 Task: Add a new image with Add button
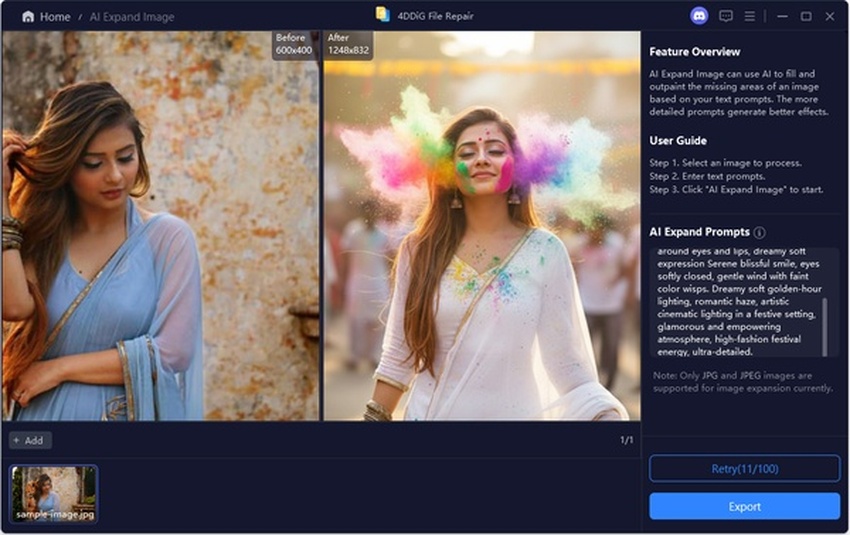(30, 440)
